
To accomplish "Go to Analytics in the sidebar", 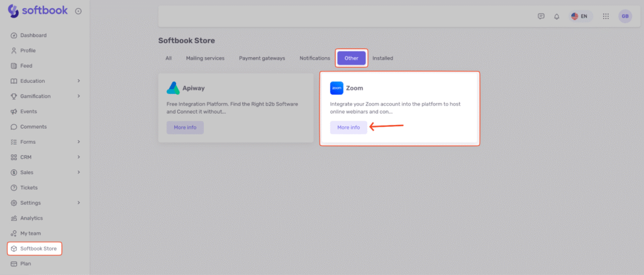I will click(x=31, y=218).
